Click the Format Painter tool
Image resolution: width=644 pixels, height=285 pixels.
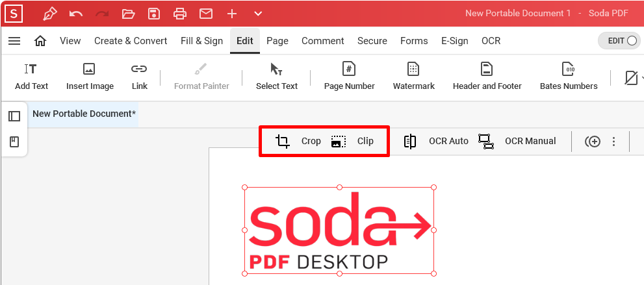[x=201, y=77]
